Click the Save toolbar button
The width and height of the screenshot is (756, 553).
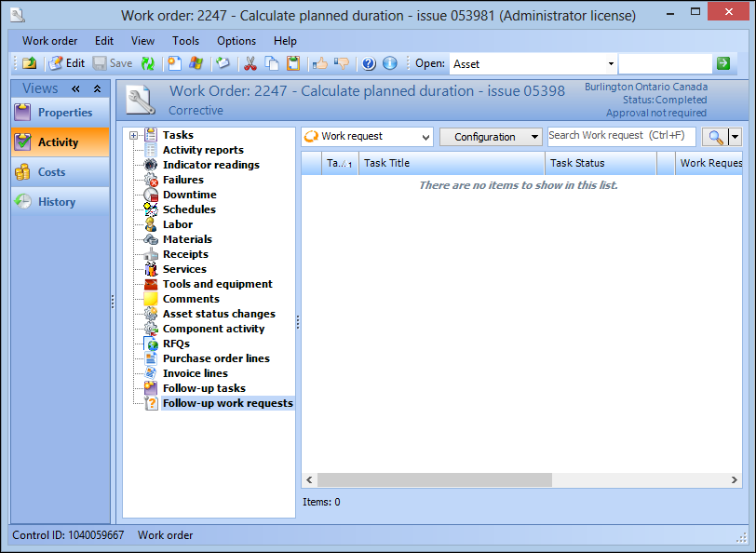113,63
